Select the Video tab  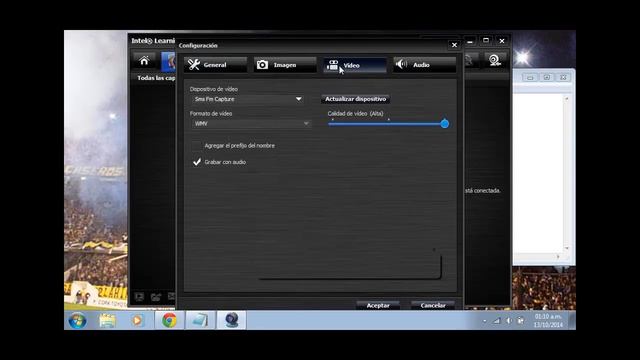coord(355,65)
